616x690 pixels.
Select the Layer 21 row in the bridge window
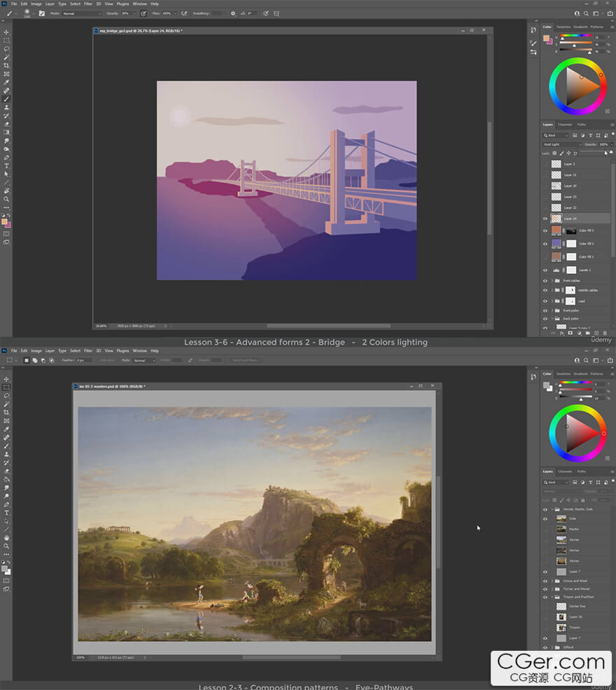pos(577,175)
